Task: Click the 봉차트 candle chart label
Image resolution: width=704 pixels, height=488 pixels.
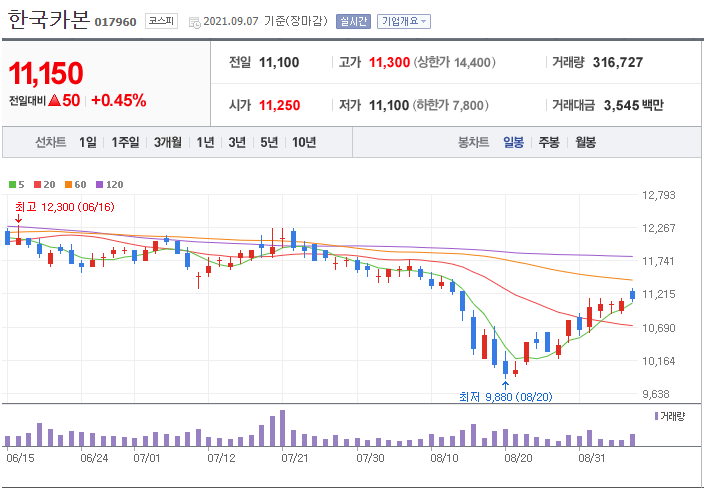Action: pos(473,142)
